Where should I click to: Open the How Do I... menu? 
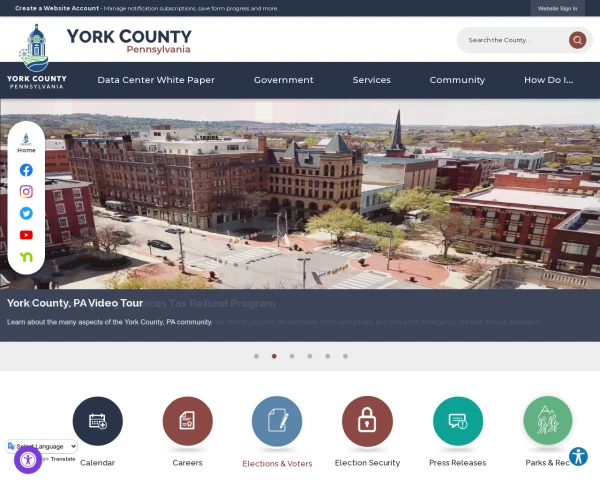pos(548,80)
